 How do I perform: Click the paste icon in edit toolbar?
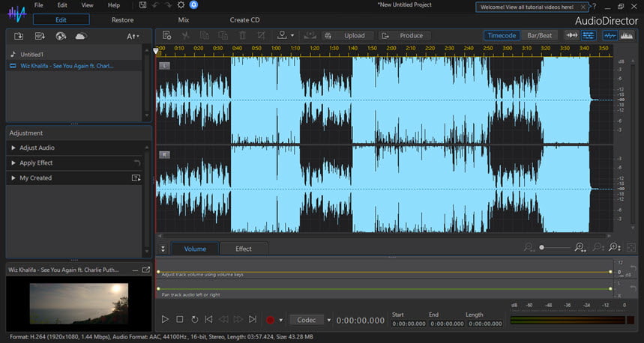[223, 35]
